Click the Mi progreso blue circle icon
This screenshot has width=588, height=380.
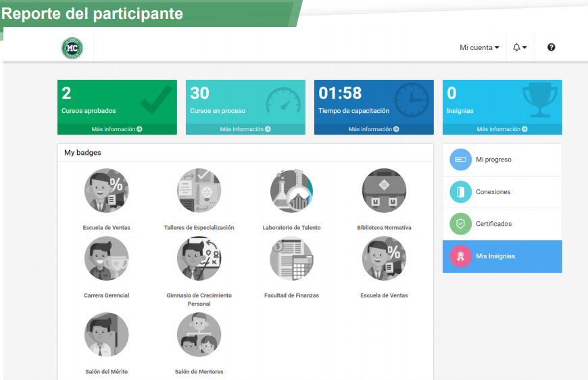click(x=460, y=160)
